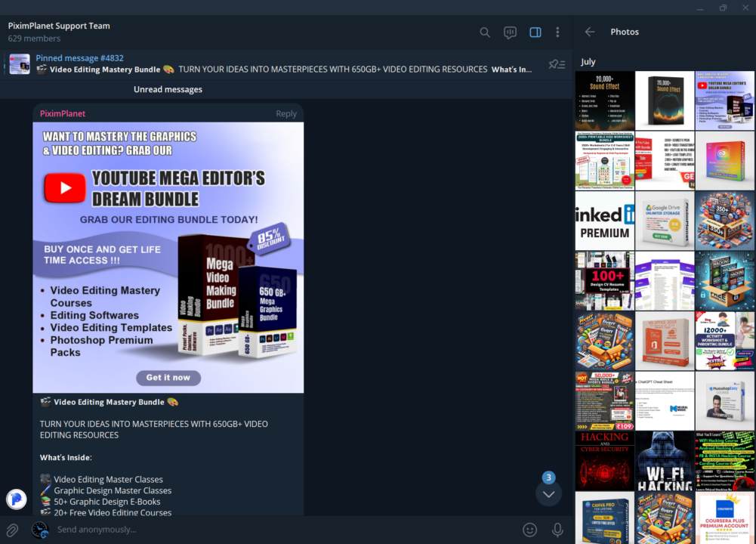756x544 pixels.
Task: Jump to latest unread messages arrow
Action: tap(548, 494)
